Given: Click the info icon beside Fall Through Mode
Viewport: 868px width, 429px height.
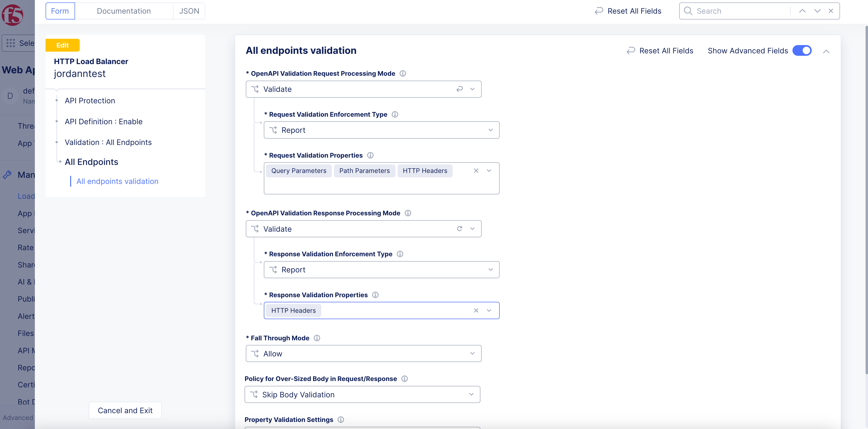Looking at the screenshot, I should tap(317, 338).
